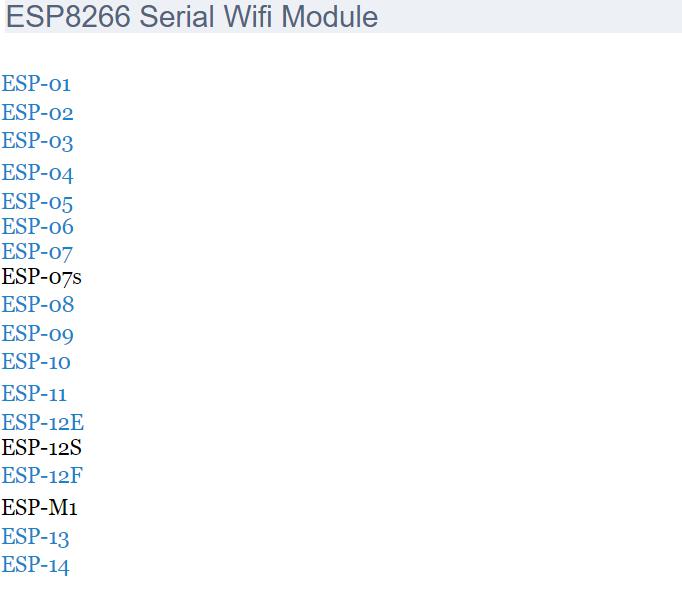
Task: Click the ESP-07s text entry
Action: 42,277
